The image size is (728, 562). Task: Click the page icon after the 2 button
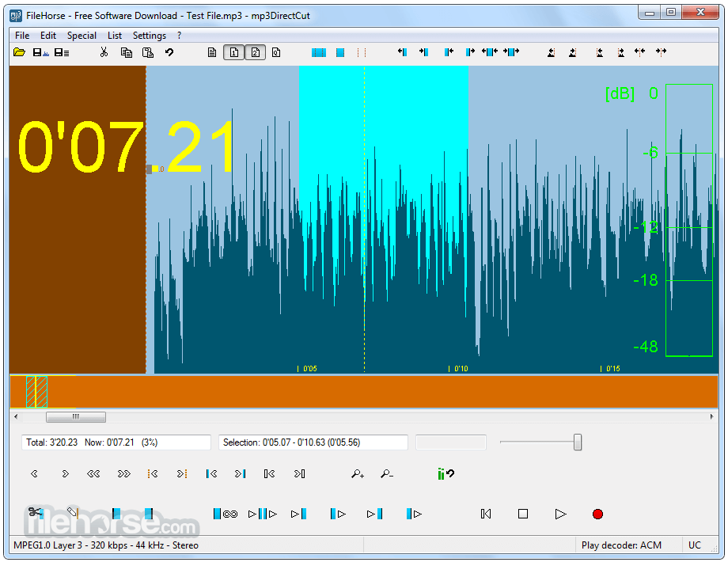click(x=276, y=52)
